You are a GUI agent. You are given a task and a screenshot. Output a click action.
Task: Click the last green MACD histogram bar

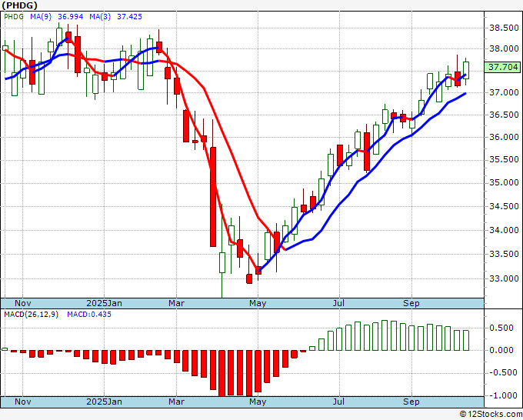466,340
